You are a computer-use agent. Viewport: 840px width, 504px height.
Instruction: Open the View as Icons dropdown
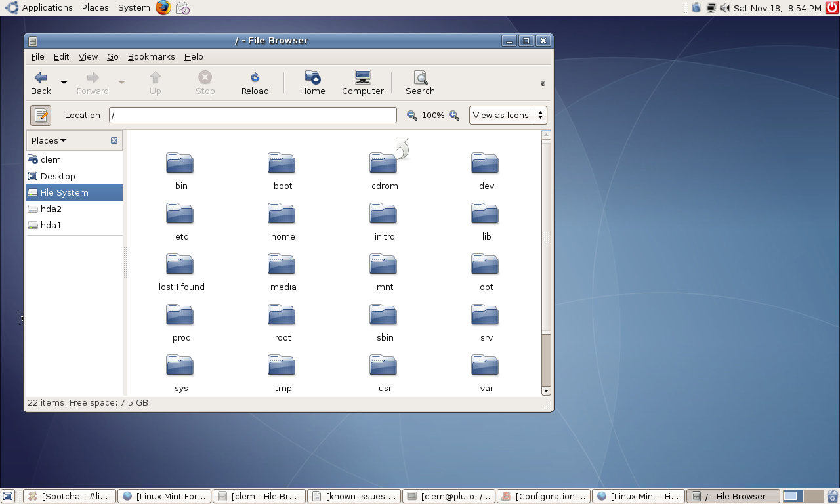[507, 115]
